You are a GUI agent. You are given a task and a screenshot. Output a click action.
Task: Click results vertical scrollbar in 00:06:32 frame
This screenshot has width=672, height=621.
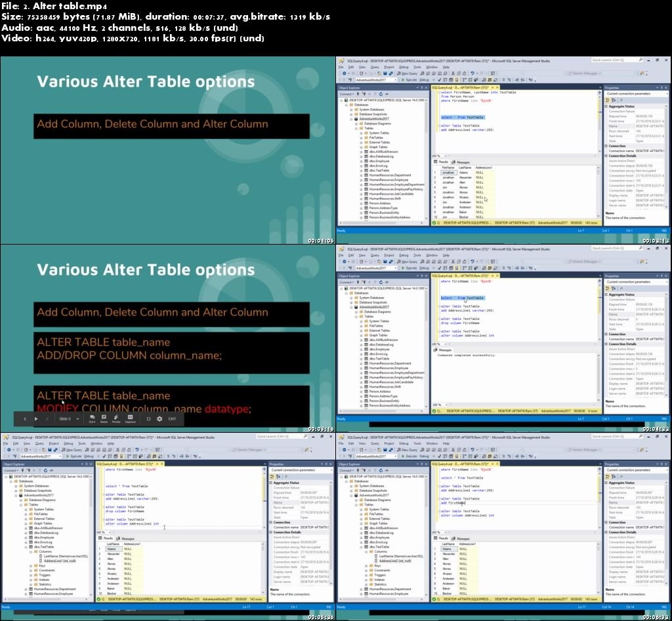[x=600, y=569]
